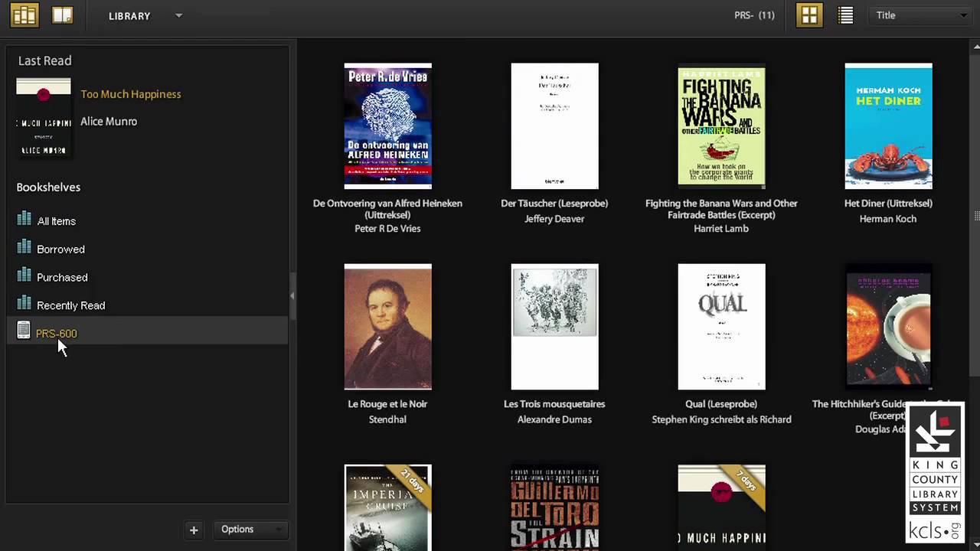Select the Recently Read bookshelf
Image resolution: width=980 pixels, height=551 pixels.
pyautogui.click(x=70, y=305)
